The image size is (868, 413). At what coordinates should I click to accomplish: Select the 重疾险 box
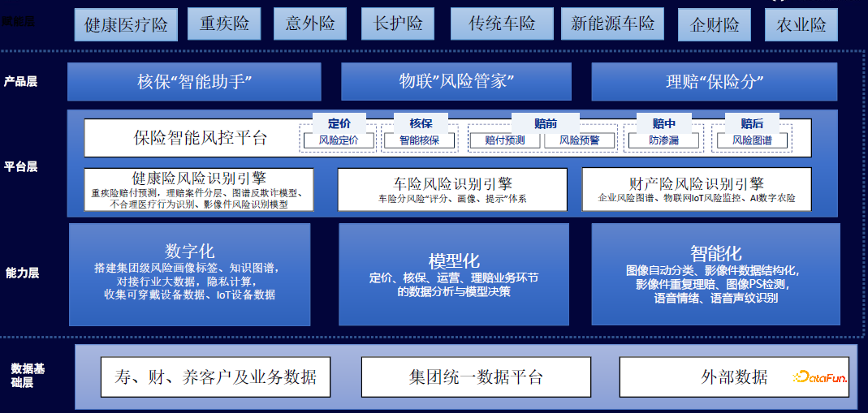pos(224,24)
